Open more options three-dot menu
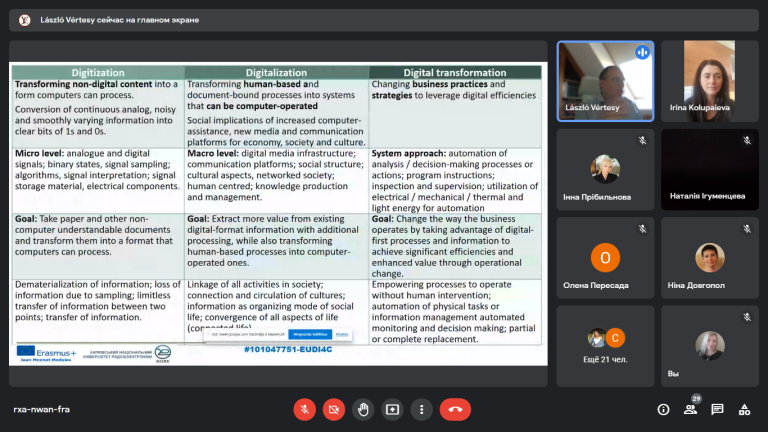The height and width of the screenshot is (432, 768). click(421, 409)
